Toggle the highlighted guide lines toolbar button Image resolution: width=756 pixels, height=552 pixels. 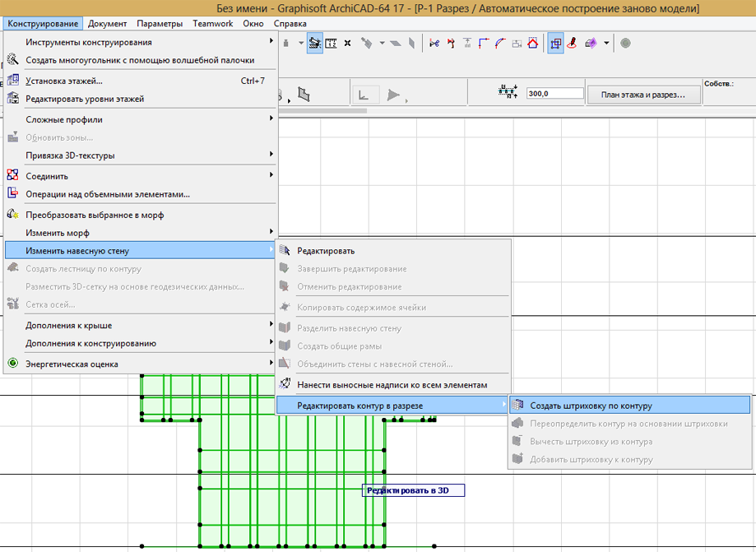coord(315,43)
